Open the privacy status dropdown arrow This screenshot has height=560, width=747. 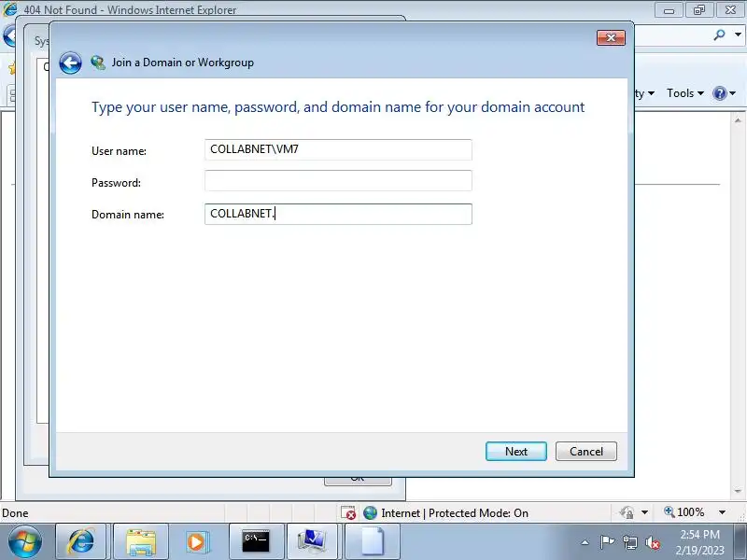click(x=644, y=512)
